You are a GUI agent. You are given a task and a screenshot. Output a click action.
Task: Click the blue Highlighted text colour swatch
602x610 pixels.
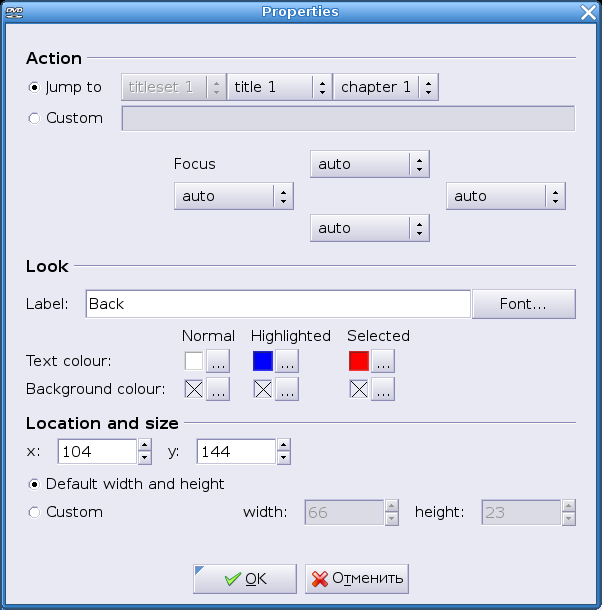(x=263, y=361)
